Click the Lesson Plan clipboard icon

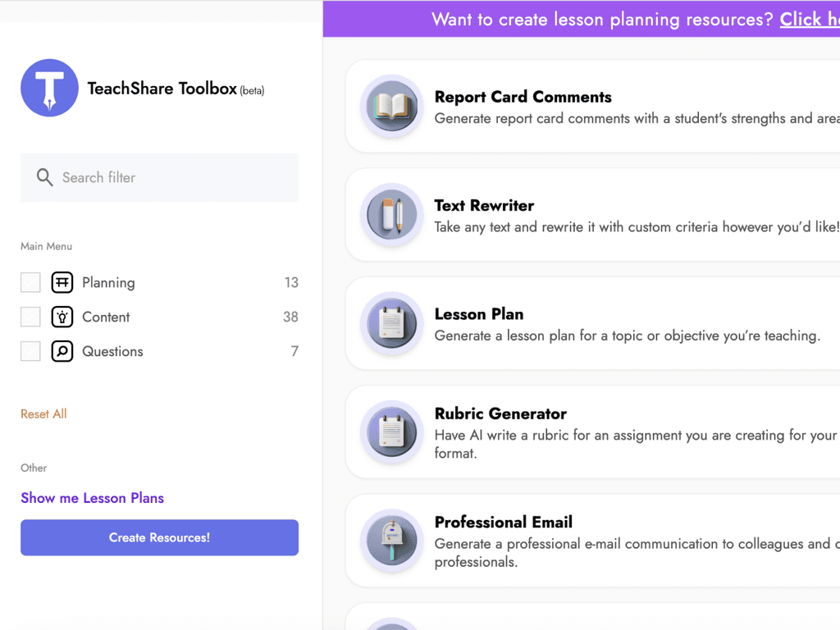coord(391,323)
